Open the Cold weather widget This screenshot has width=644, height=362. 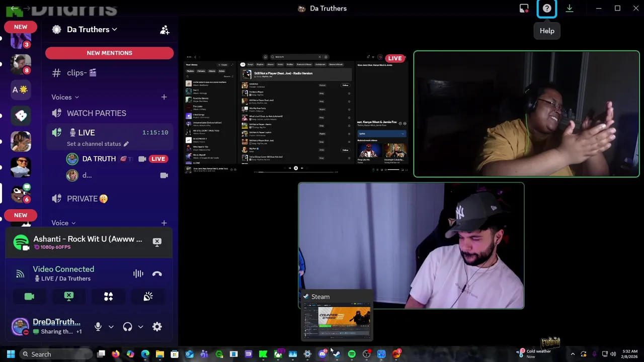(x=535, y=353)
